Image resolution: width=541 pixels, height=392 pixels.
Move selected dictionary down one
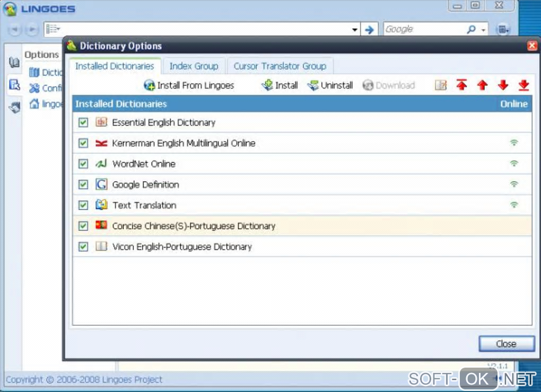pyautogui.click(x=503, y=85)
